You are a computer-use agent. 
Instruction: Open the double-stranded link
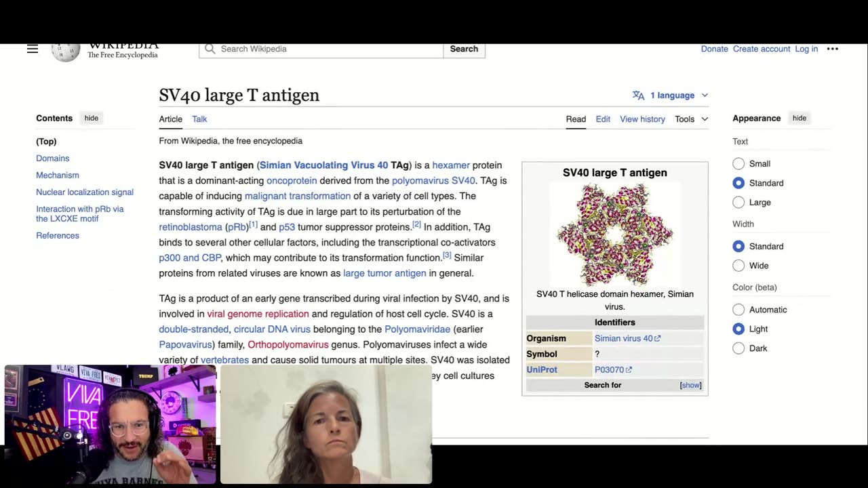coord(193,329)
